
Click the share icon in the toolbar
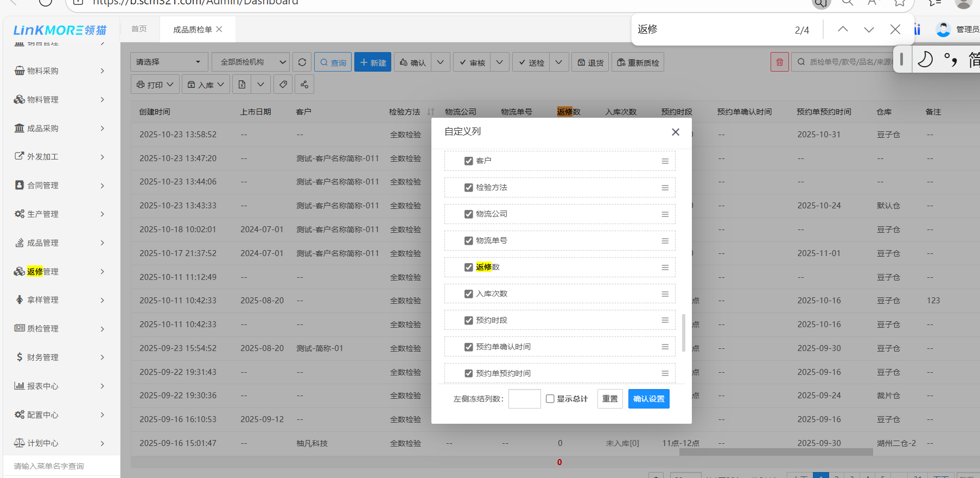click(x=304, y=85)
